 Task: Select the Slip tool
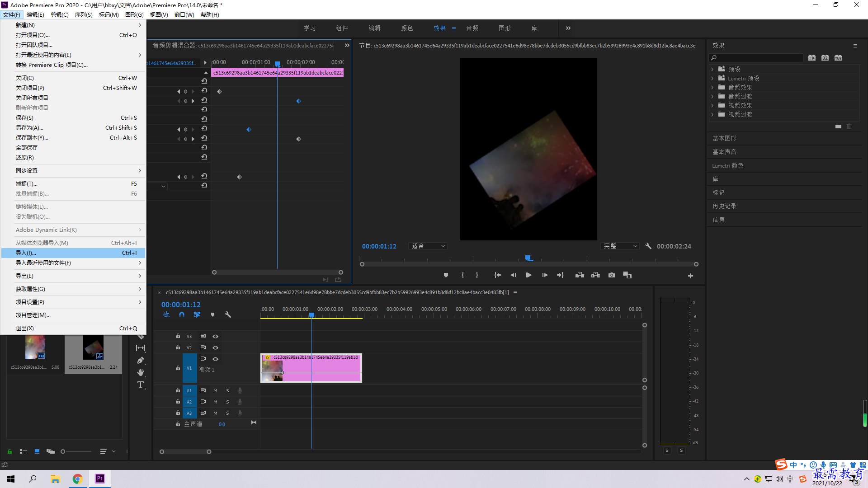141,348
